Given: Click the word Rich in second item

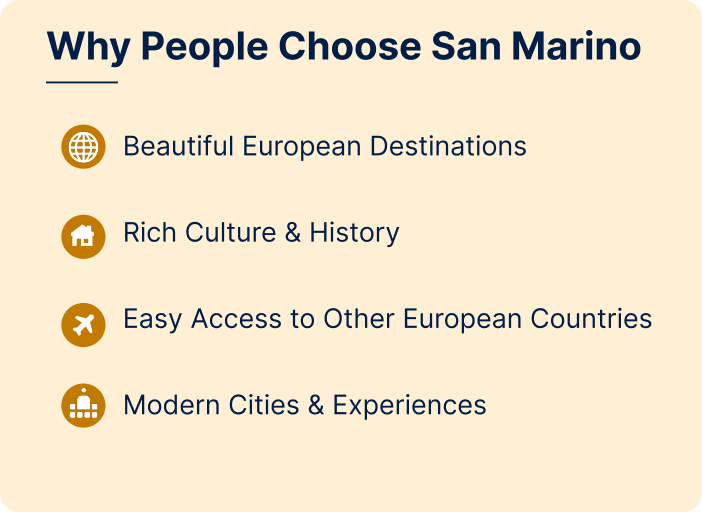Looking at the screenshot, I should click(x=150, y=233).
